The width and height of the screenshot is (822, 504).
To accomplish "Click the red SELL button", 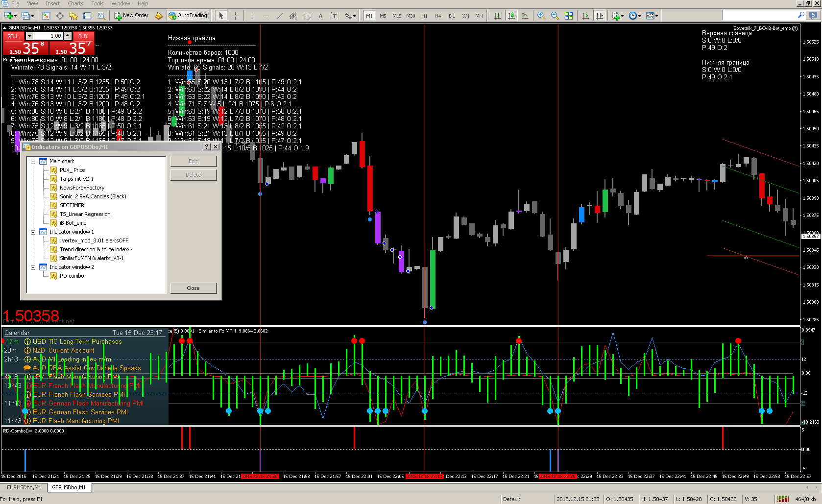I will [x=13, y=36].
